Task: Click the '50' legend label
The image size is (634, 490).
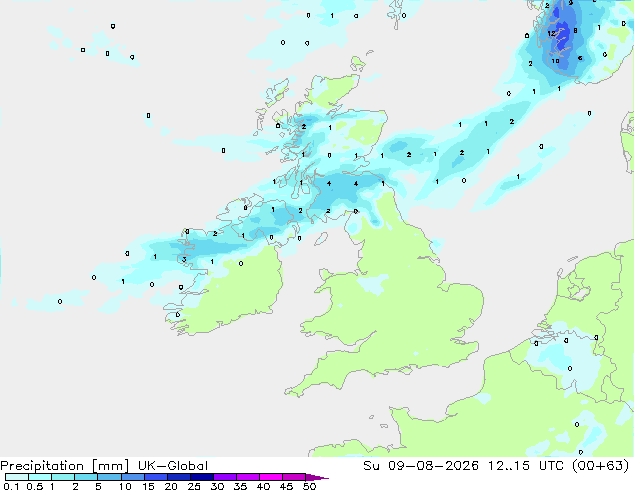Action: (310, 486)
